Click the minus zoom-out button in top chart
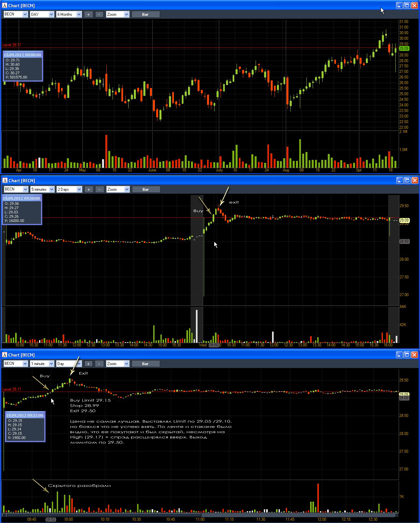This screenshot has height=523, width=420. (99, 14)
